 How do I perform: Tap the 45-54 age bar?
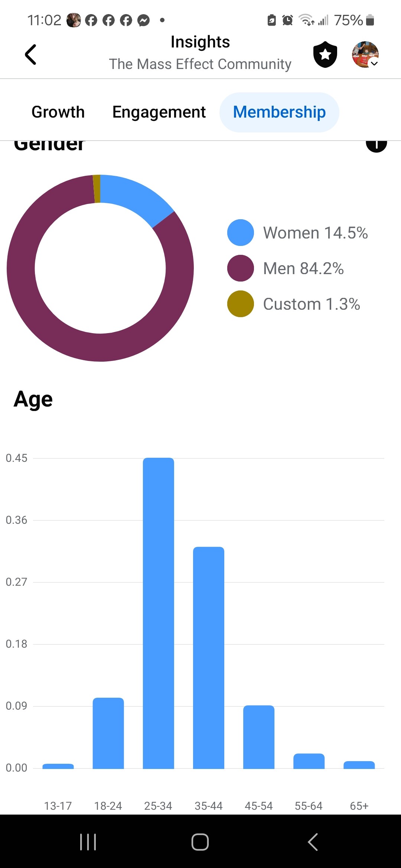click(x=259, y=737)
